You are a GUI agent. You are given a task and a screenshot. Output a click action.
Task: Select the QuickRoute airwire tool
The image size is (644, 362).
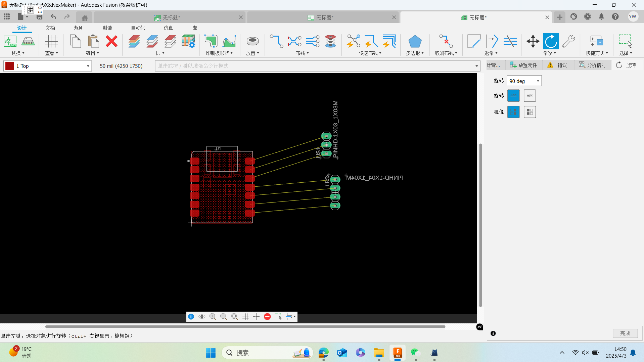point(353,41)
